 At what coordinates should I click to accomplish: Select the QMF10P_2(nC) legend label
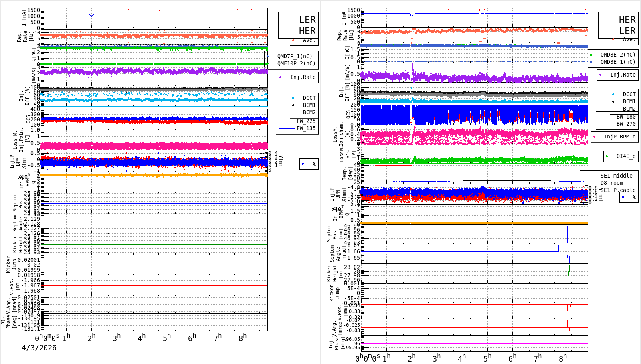pyautogui.click(x=296, y=63)
